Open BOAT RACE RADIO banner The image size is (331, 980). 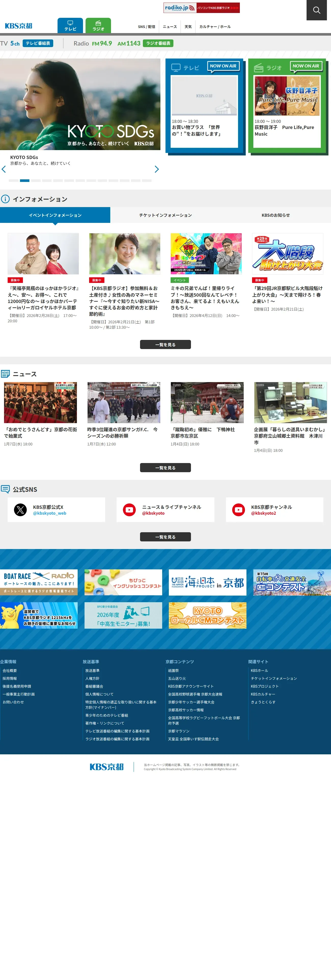click(39, 582)
